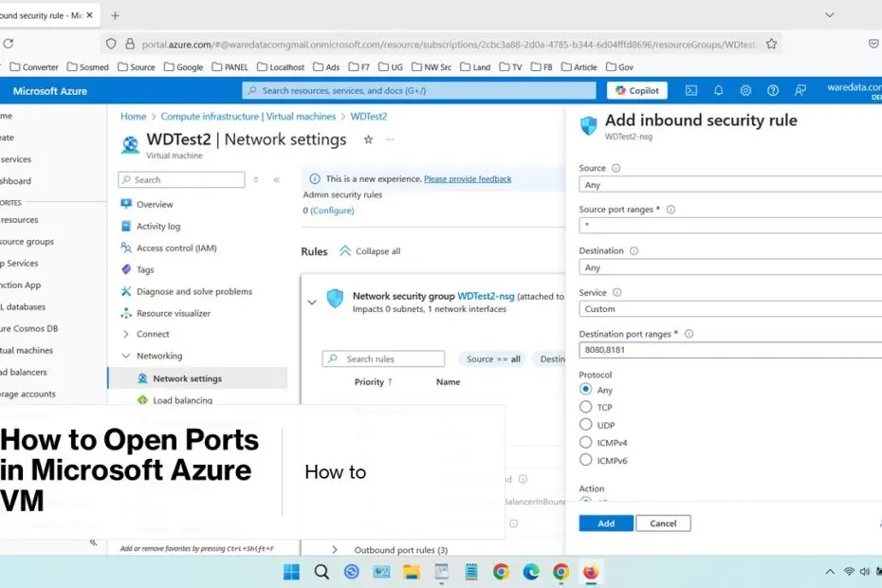Viewport: 882px width, 588px height.
Task: Click the Service info icon
Action: [x=616, y=293]
